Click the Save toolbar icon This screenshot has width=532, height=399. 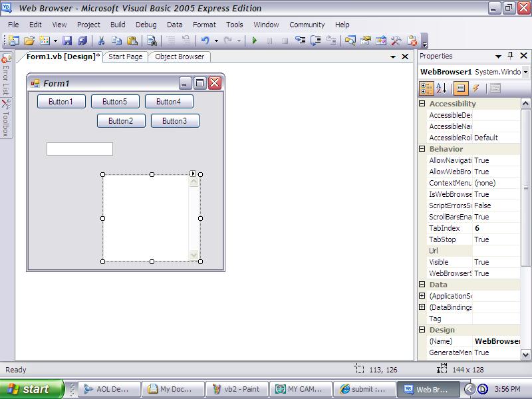(67, 41)
